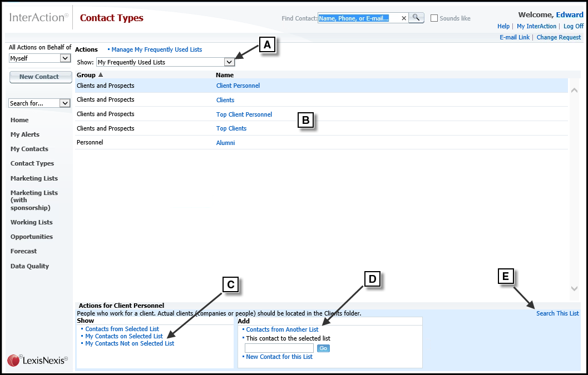Click the Group column sort arrow
The height and width of the screenshot is (375, 588).
pos(100,74)
